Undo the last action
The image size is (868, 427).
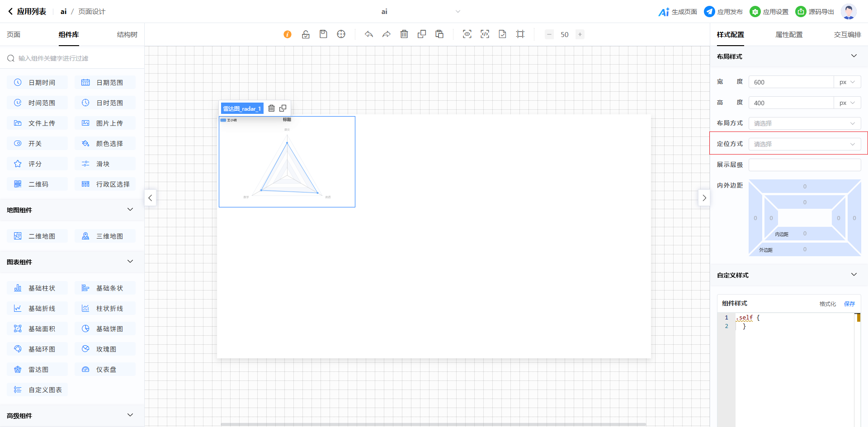369,34
